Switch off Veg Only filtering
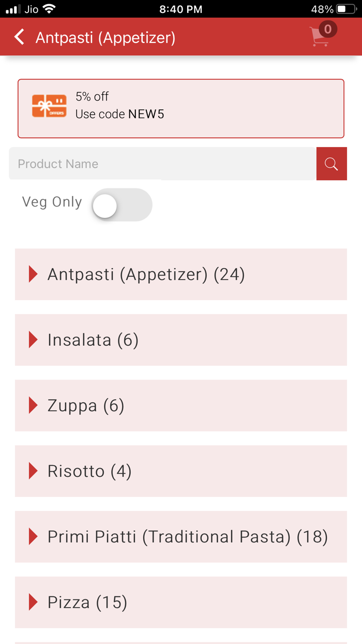Screen dimensions: 362x644 pos(122,205)
